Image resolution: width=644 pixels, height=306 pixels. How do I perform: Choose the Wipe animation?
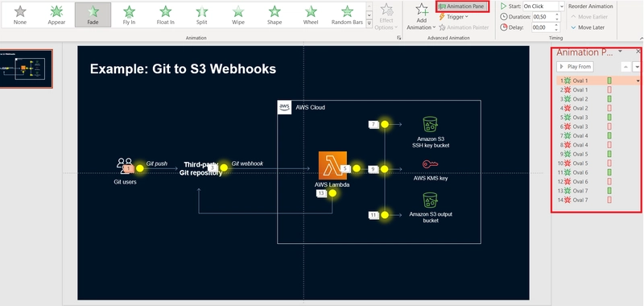[x=238, y=14]
